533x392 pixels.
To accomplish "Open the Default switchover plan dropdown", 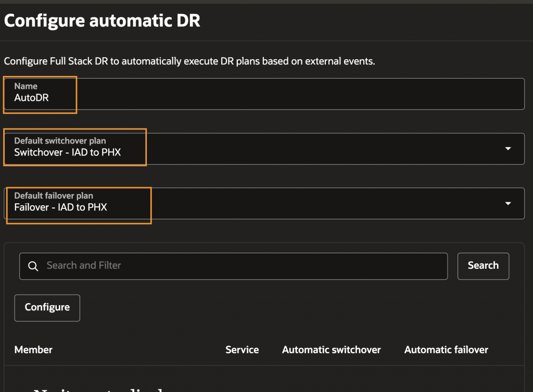I will 312,149.
